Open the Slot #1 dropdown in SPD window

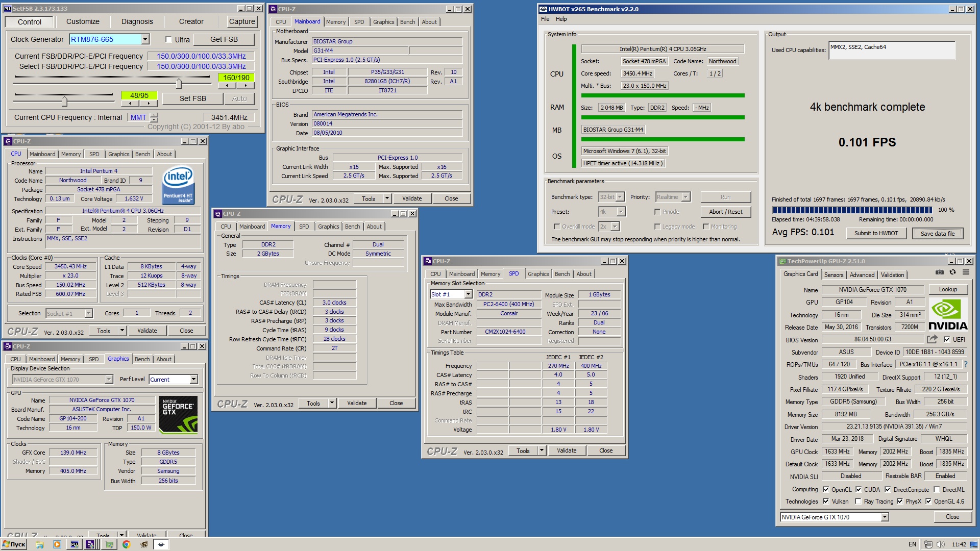468,294
